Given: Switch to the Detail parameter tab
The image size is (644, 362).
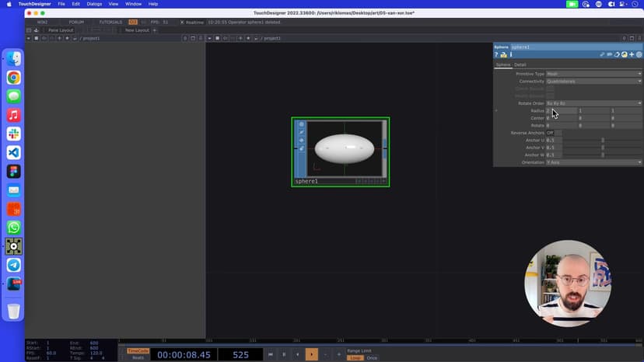Looking at the screenshot, I should 520,64.
